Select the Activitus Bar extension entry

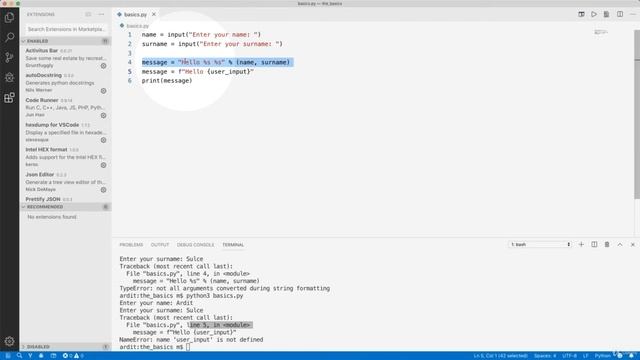coord(65,58)
